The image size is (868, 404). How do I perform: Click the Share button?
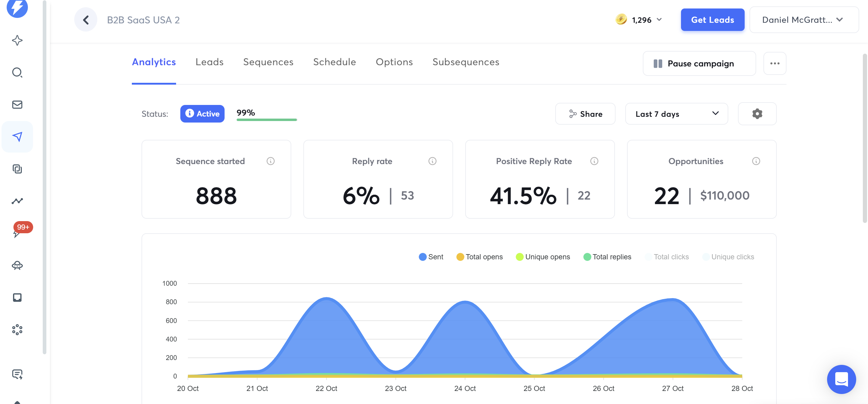point(585,114)
